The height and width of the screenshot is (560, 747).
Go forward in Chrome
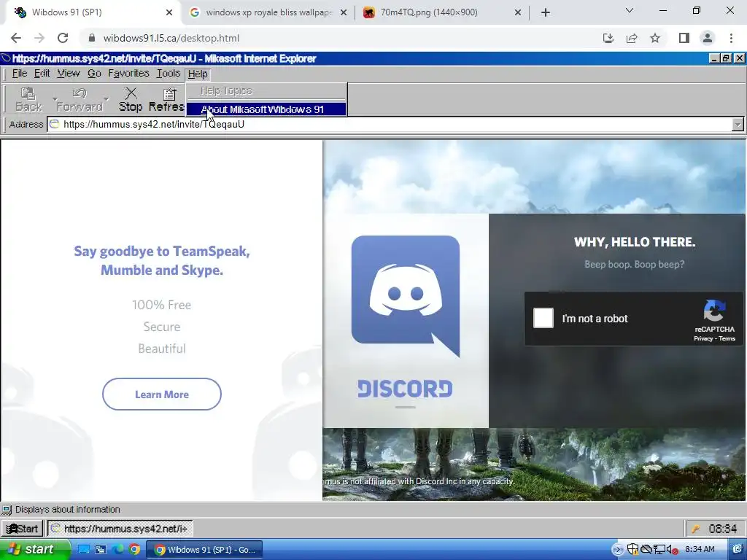(x=39, y=38)
